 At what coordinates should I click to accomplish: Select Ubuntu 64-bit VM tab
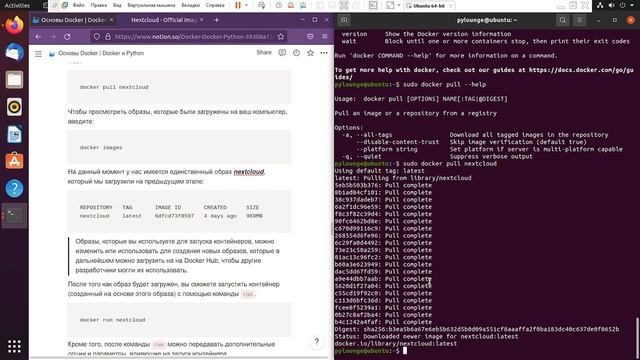click(430, 6)
